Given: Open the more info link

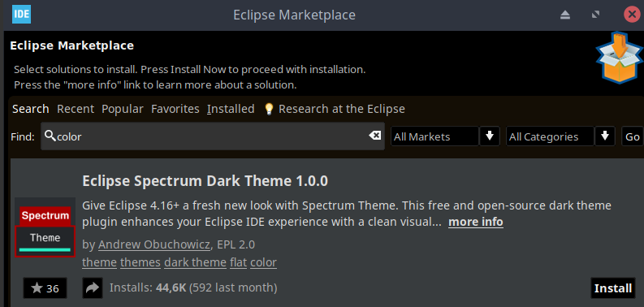Looking at the screenshot, I should (x=476, y=223).
